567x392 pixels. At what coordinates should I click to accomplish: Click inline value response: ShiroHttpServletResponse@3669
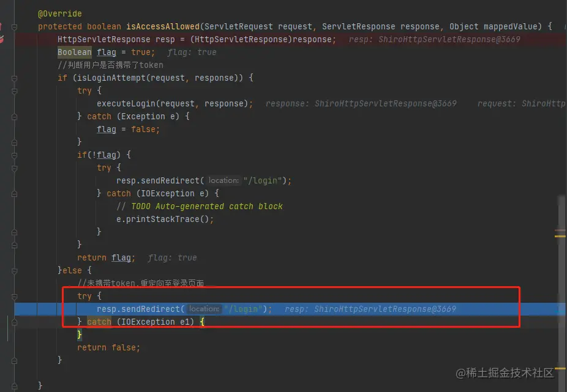(361, 104)
